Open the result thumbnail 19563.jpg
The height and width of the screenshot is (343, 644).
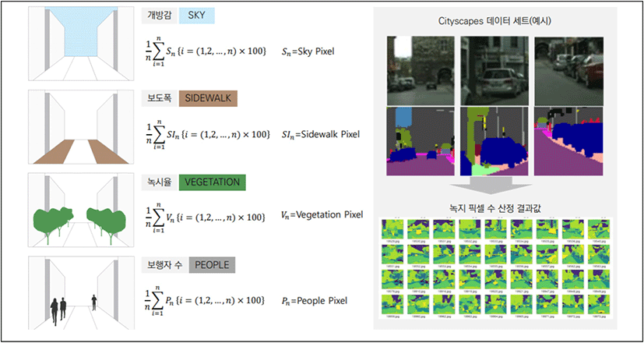598,253
